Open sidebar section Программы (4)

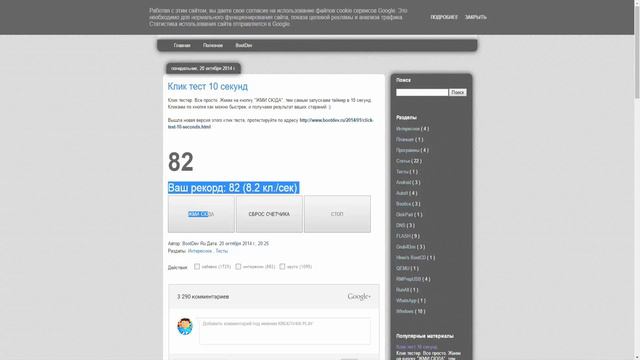(x=407, y=150)
